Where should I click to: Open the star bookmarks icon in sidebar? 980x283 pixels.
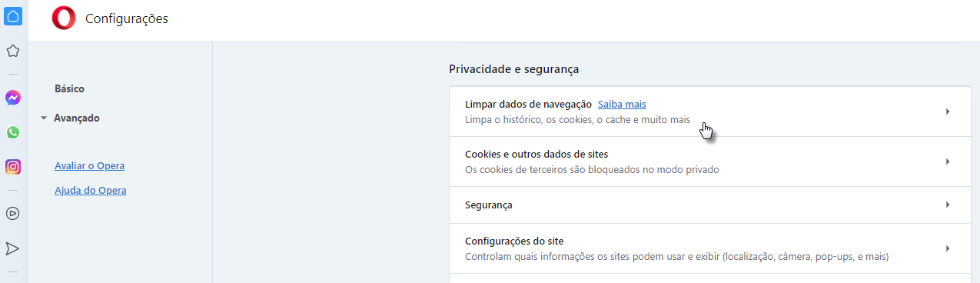pyautogui.click(x=13, y=52)
